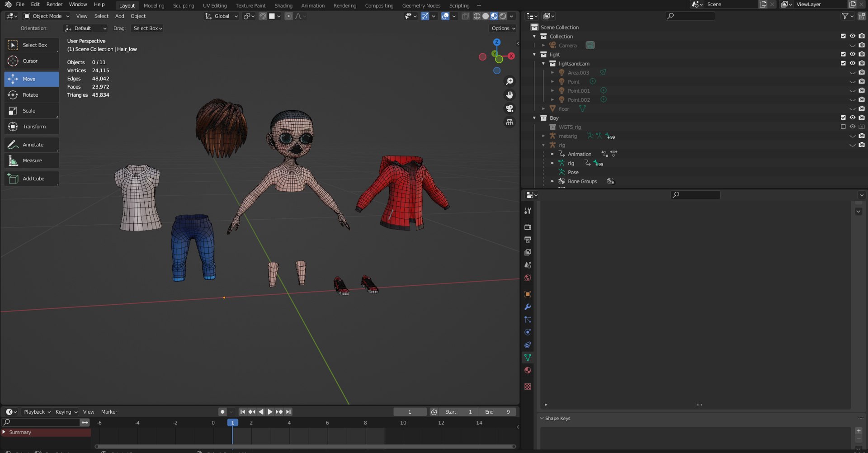This screenshot has height=453, width=868.
Task: Choose the Scale tool
Action: pos(32,111)
